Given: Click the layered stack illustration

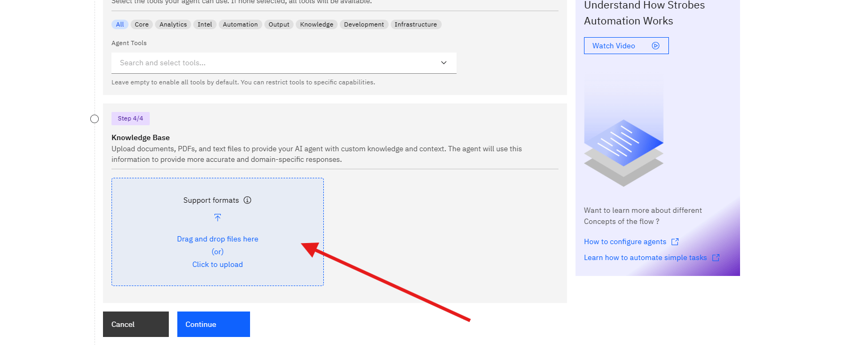Looking at the screenshot, I should point(624,153).
